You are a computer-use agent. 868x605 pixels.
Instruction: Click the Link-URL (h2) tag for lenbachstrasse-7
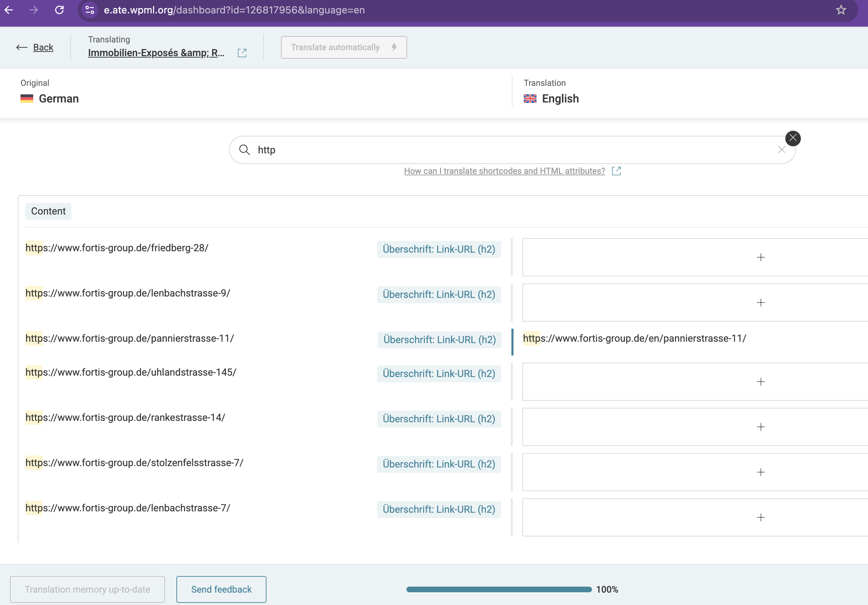[x=439, y=509]
